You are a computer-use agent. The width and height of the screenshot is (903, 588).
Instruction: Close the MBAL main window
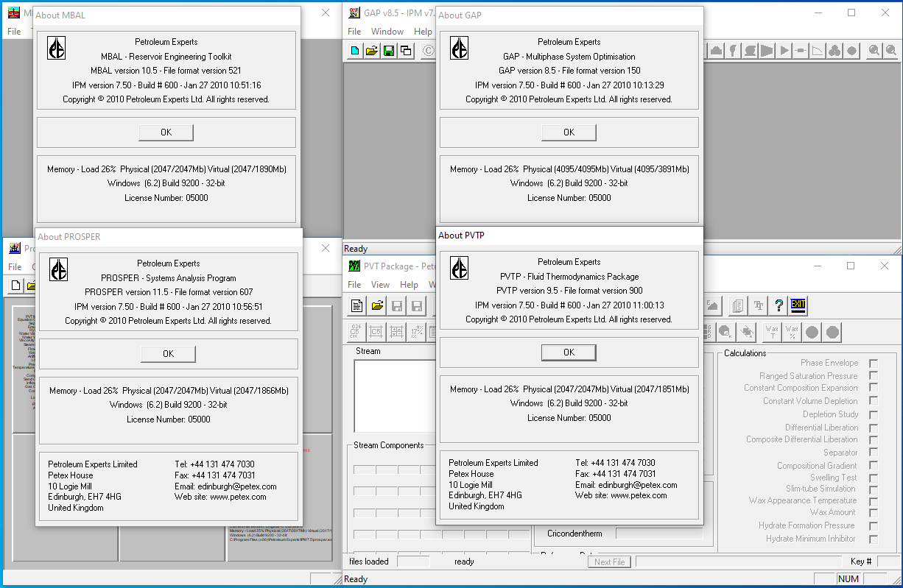coord(326,13)
